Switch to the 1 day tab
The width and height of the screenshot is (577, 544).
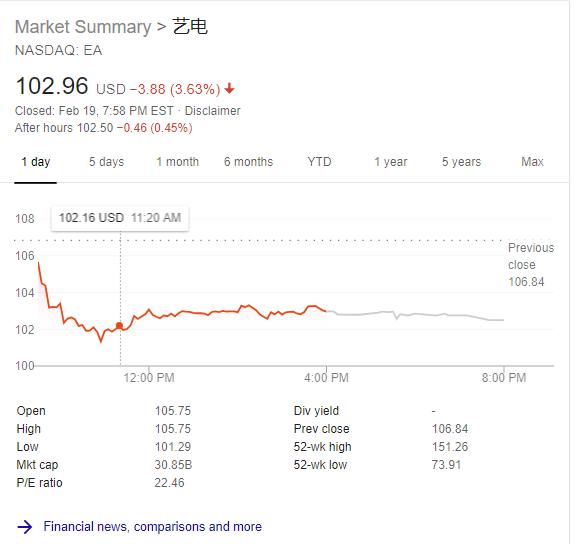pos(36,162)
